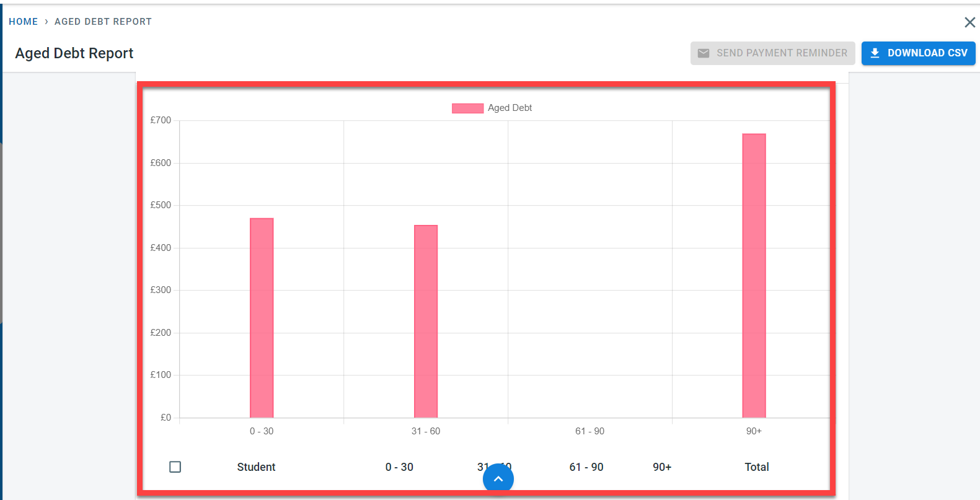Toggle the Aged Debt legend label text
The height and width of the screenshot is (500, 980).
click(x=510, y=108)
